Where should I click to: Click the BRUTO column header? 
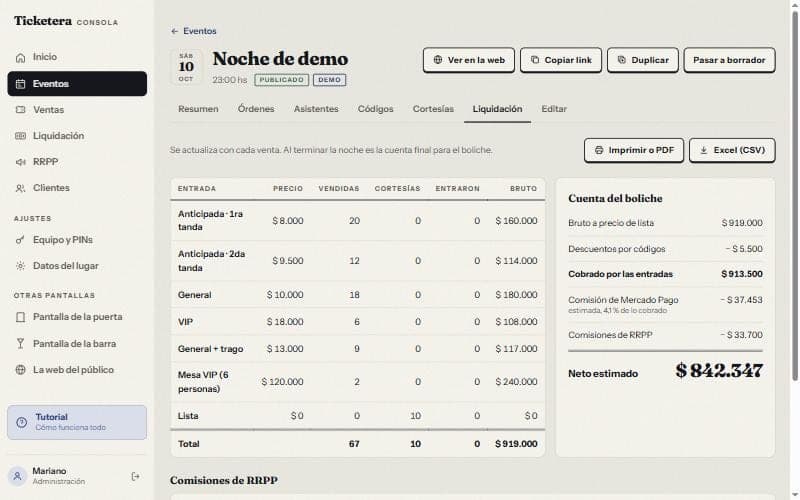523,189
